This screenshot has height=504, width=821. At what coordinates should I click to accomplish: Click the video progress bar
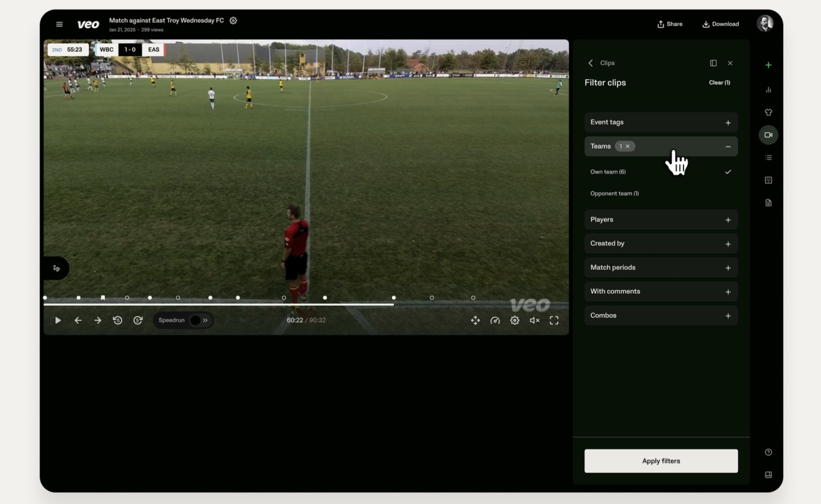[306, 304]
